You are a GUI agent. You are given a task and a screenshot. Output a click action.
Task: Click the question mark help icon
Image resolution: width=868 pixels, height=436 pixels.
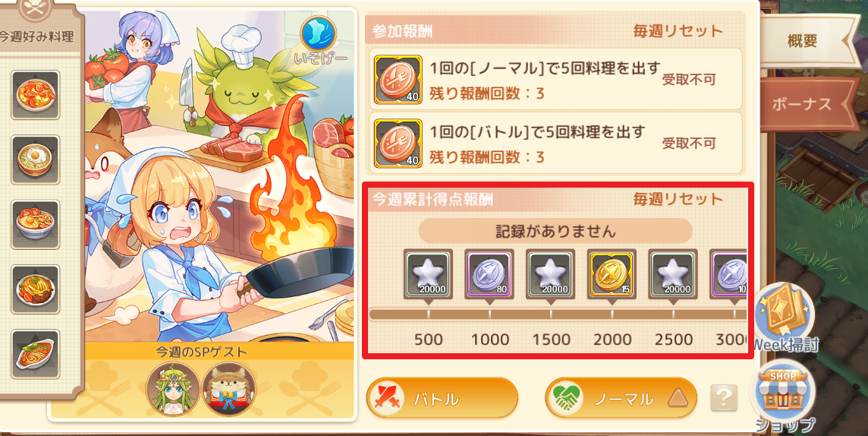724,398
